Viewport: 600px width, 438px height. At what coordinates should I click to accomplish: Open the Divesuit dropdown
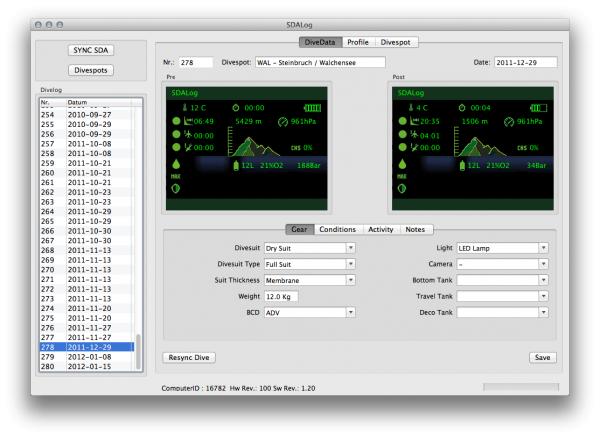tap(308, 247)
